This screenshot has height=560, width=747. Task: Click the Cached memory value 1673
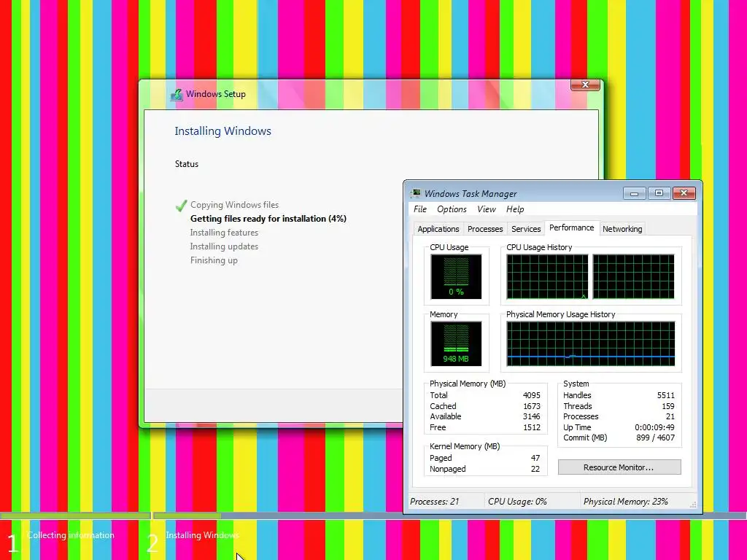(531, 406)
